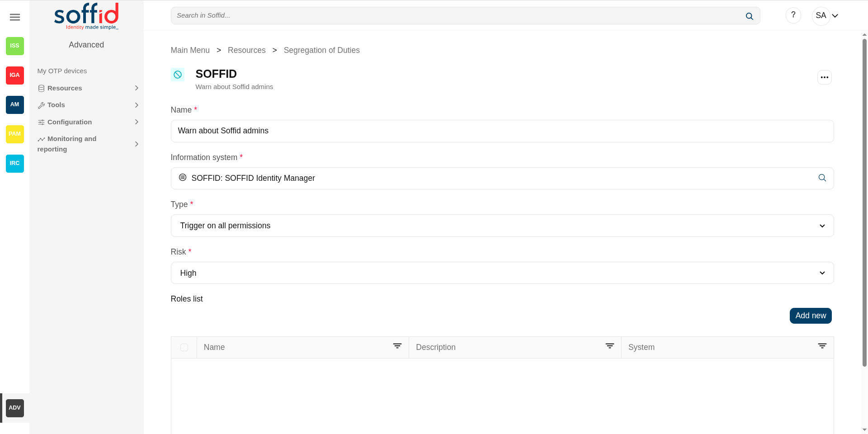Viewport: 868px width, 434px height.
Task: Select the ADV module badge
Action: (x=15, y=408)
